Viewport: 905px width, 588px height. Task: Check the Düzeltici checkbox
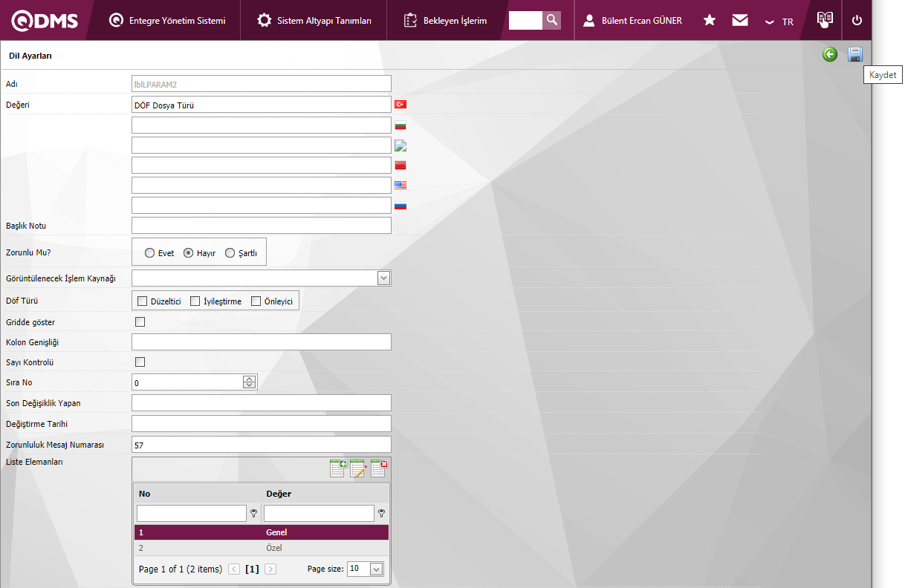(142, 301)
